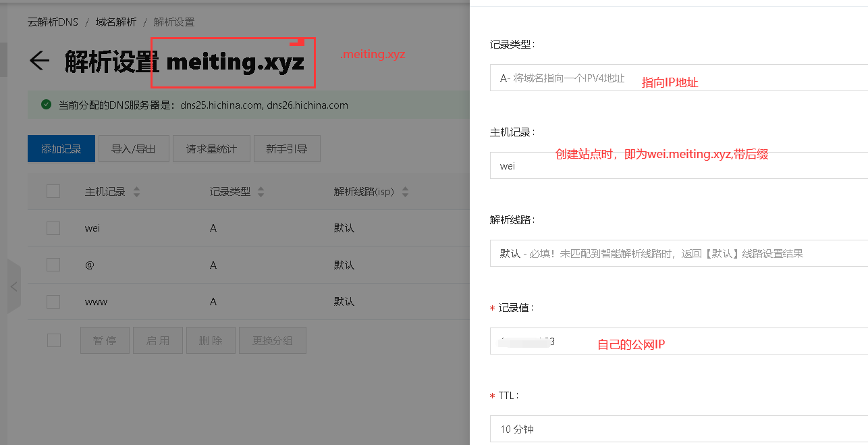
Task: Click the green DNS server success check icon
Action: 46,105
